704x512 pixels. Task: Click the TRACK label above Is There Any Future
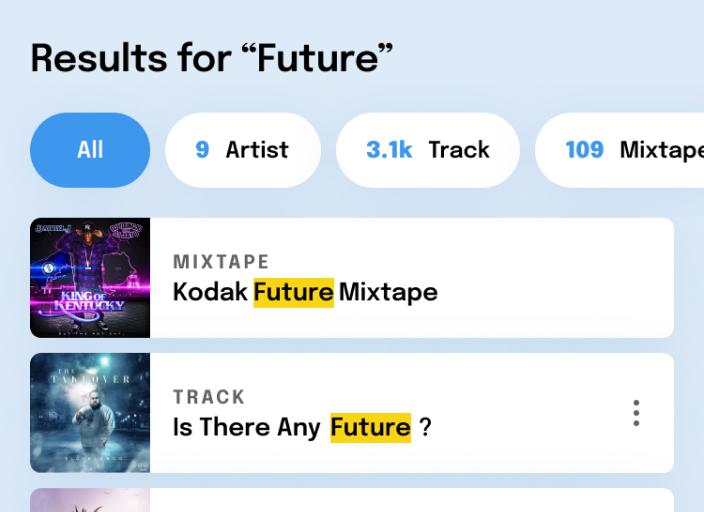[x=209, y=397]
